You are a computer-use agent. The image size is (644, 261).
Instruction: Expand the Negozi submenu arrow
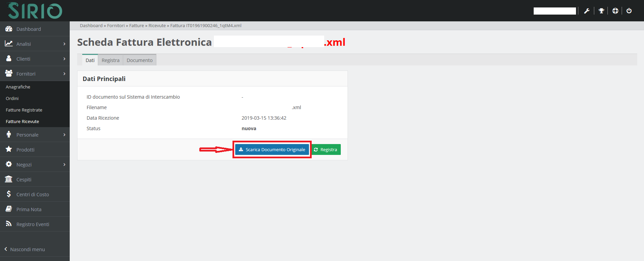[64, 165]
